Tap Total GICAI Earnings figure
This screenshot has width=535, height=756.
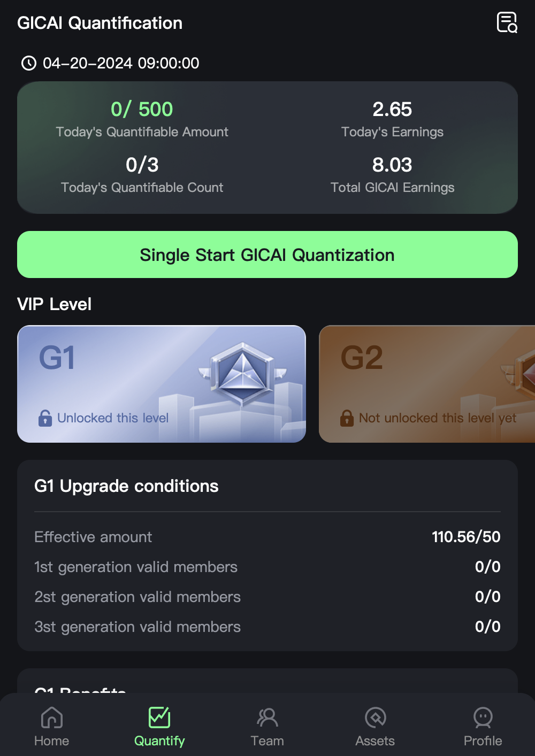click(x=392, y=165)
